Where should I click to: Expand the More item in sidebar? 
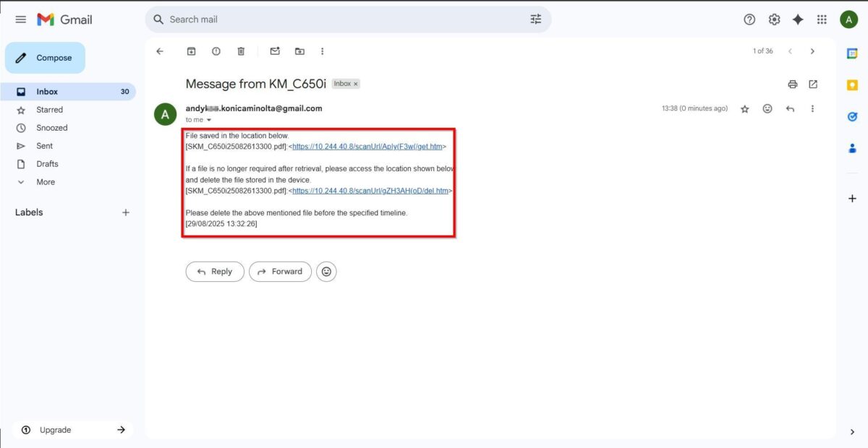click(x=45, y=182)
